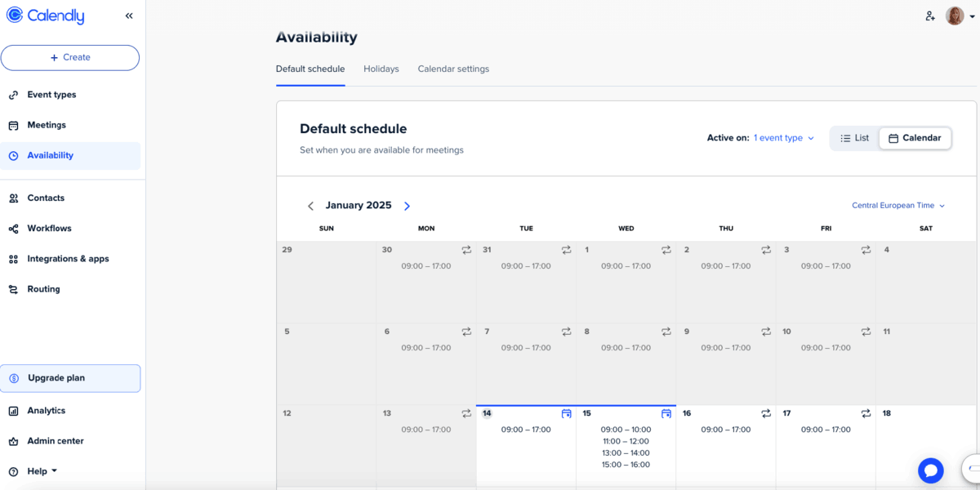Open Event types from the sidebar
The width and height of the screenshot is (980, 490).
pyautogui.click(x=51, y=94)
